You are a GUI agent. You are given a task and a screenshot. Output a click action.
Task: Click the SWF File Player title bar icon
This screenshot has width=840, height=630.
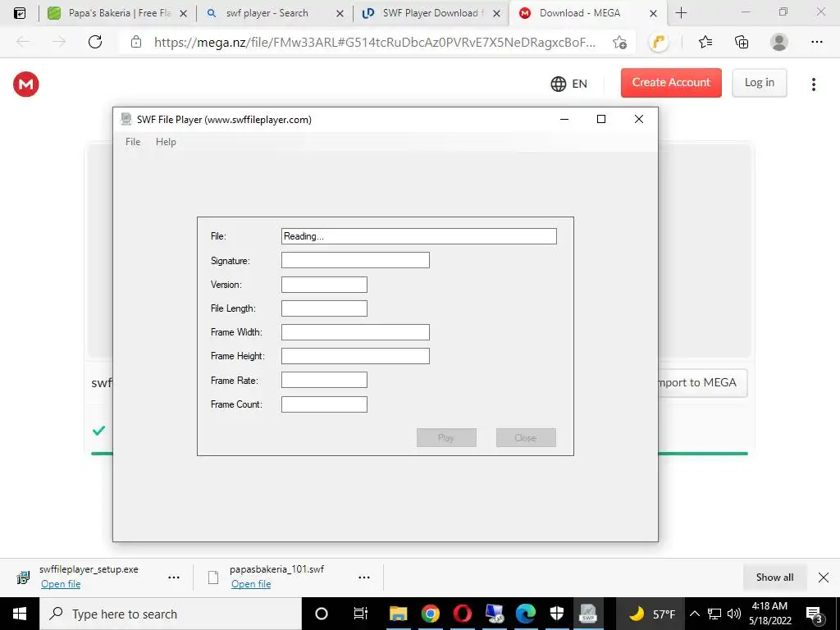126,119
